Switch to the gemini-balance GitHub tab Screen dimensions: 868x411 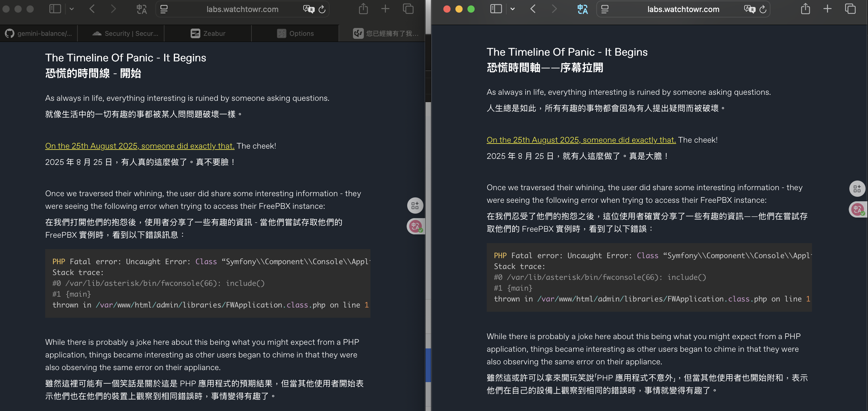pyautogui.click(x=39, y=33)
